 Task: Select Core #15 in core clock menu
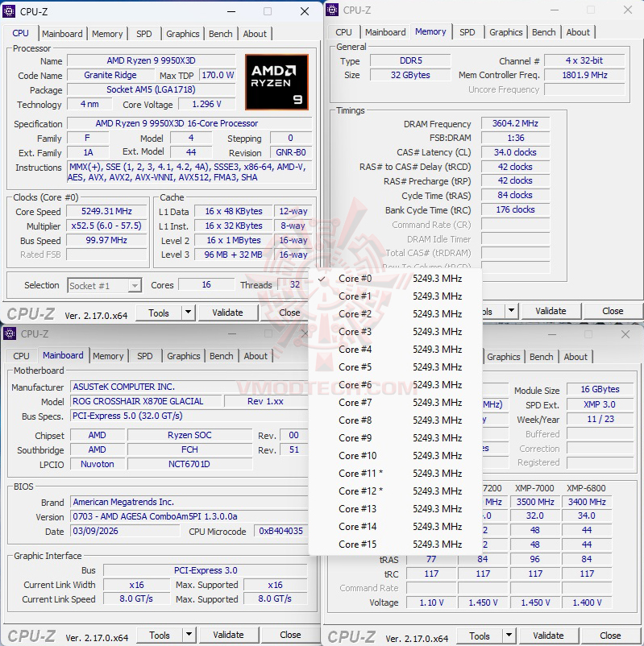click(x=395, y=545)
